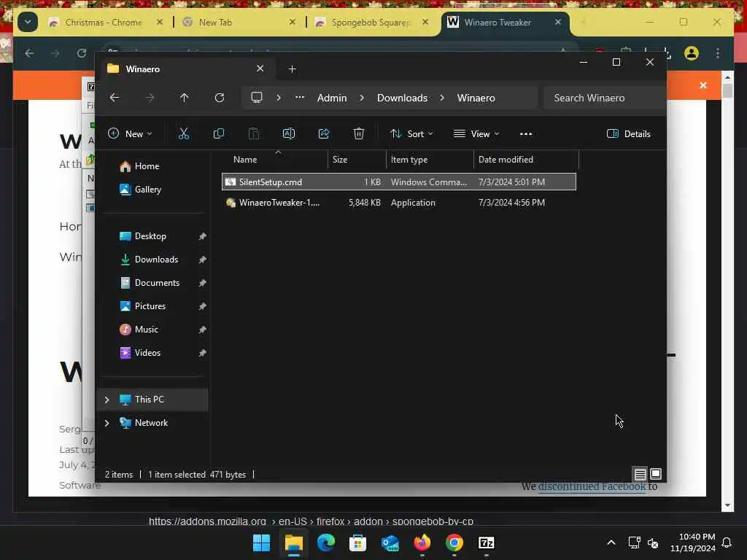Toggle the Details pane

coord(628,134)
